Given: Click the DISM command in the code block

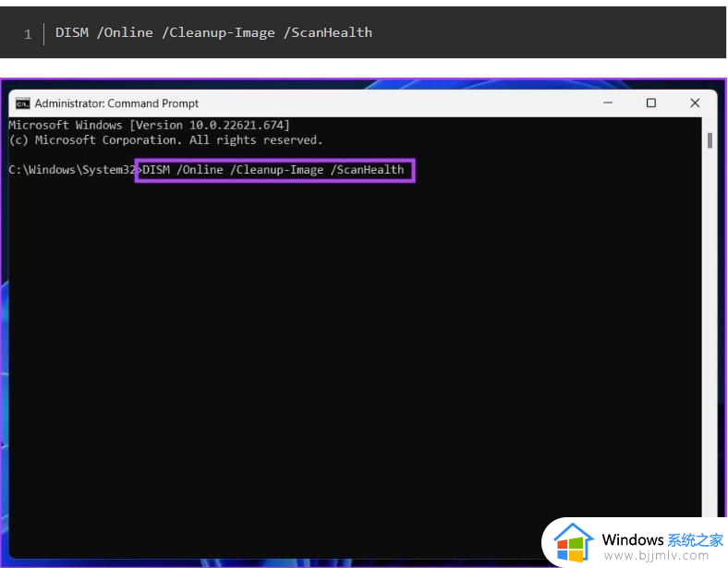Looking at the screenshot, I should [213, 33].
